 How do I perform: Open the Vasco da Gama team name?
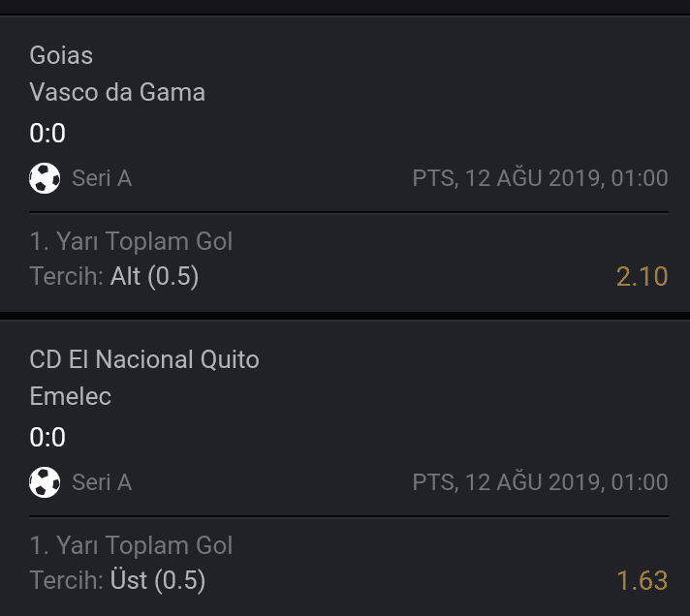point(117,92)
